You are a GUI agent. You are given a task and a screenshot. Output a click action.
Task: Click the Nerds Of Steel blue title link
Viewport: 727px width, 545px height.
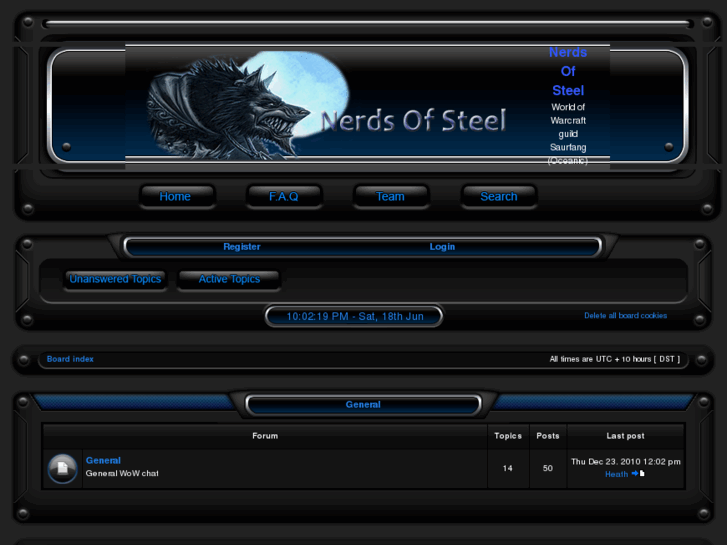[568, 71]
